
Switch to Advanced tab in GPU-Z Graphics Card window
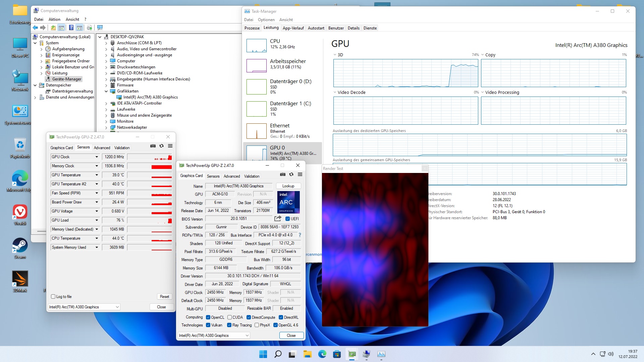(232, 176)
